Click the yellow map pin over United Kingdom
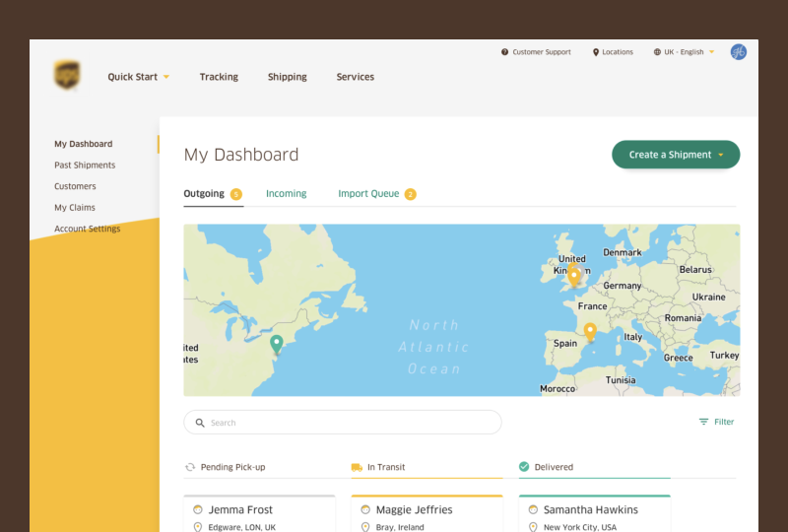Image resolution: width=788 pixels, height=532 pixels. 574,277
